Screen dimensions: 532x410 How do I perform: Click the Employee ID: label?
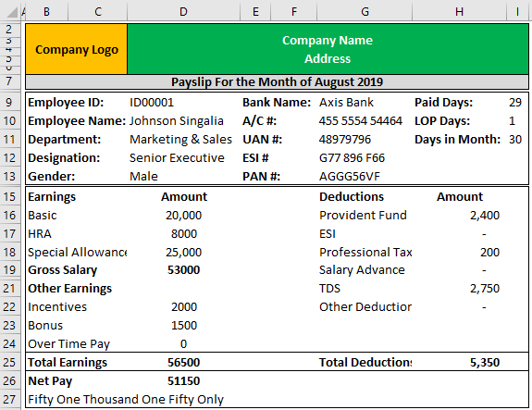click(x=66, y=103)
